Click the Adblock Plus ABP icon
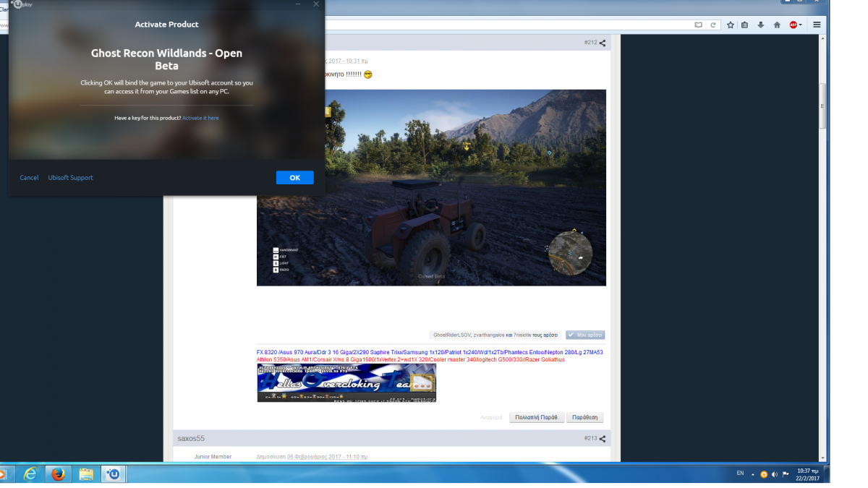 pos(793,25)
